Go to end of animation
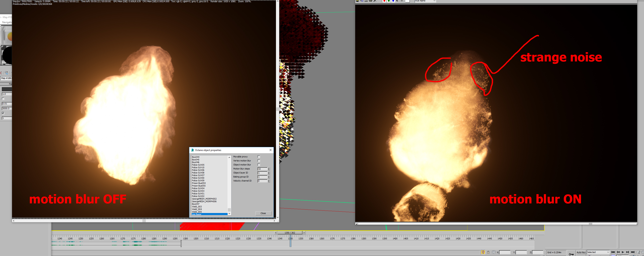The width and height of the screenshot is (644, 256). pos(633,252)
